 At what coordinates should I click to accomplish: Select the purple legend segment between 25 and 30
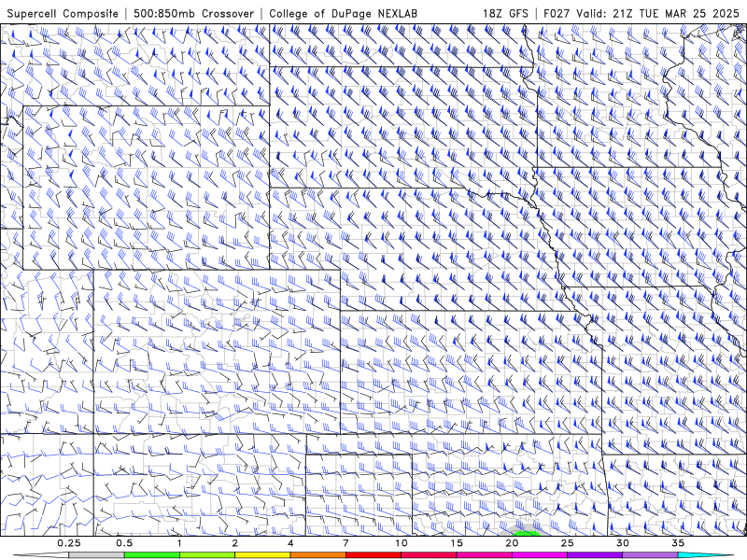click(595, 555)
